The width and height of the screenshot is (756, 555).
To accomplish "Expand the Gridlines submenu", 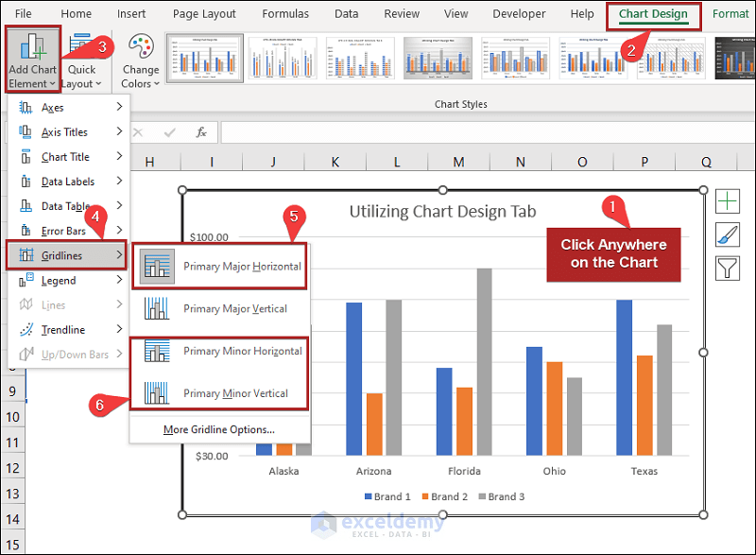I will 57,255.
